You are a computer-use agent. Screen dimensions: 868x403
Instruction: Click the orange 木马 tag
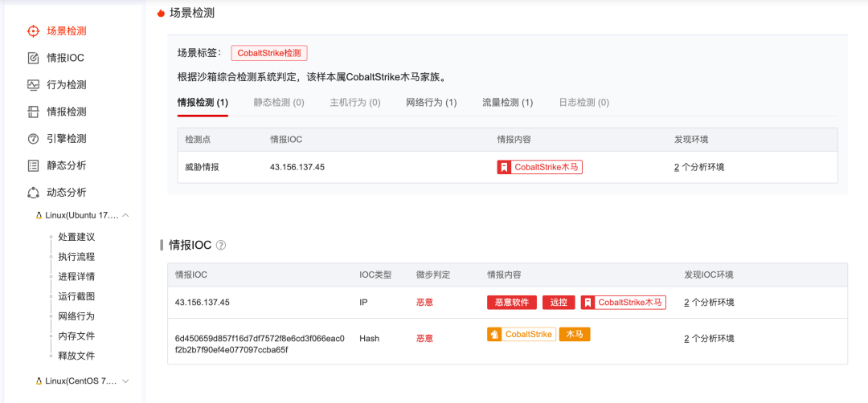coord(575,335)
